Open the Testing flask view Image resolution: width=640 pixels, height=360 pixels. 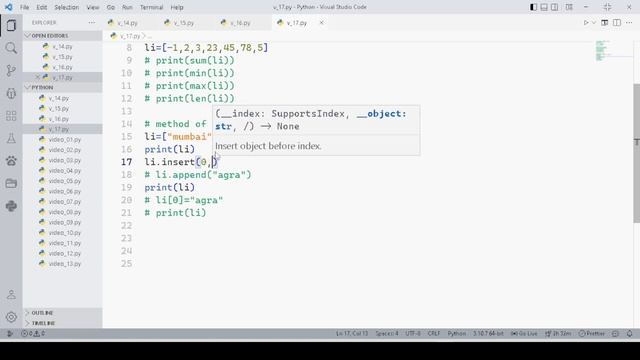coord(11,138)
